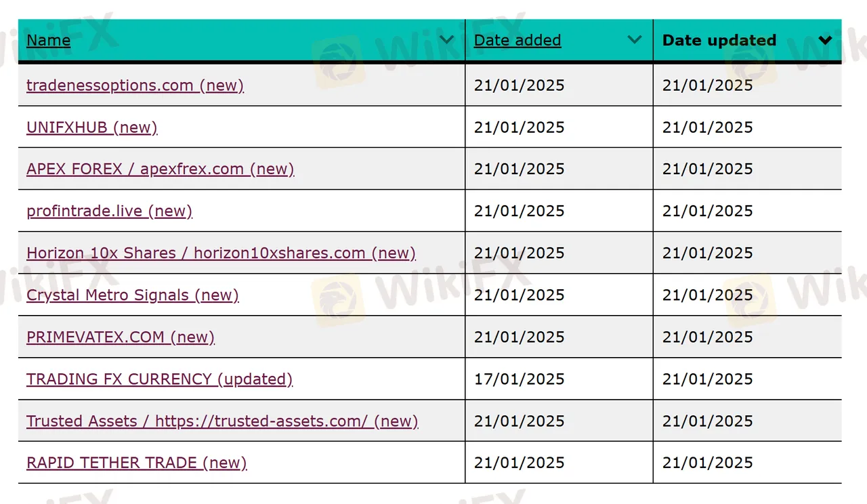Viewport: 867px width, 504px height.
Task: Select Date updated cell in Trusted Assets row
Action: tap(748, 421)
